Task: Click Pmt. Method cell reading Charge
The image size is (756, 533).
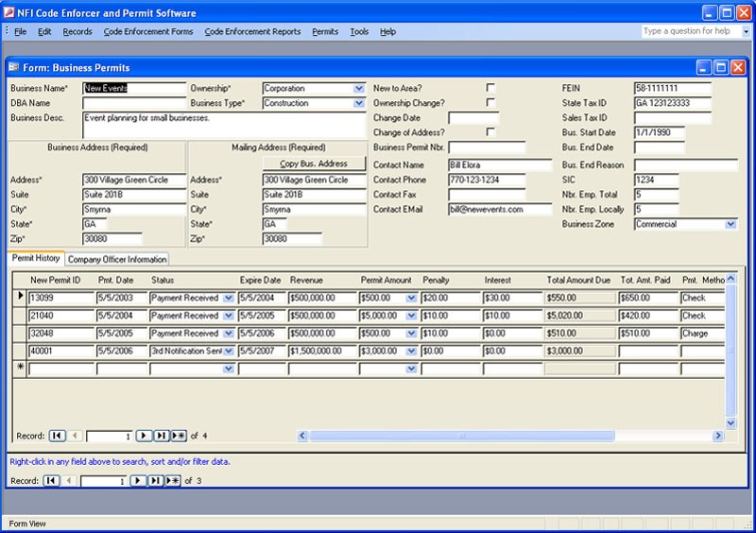Action: [702, 334]
